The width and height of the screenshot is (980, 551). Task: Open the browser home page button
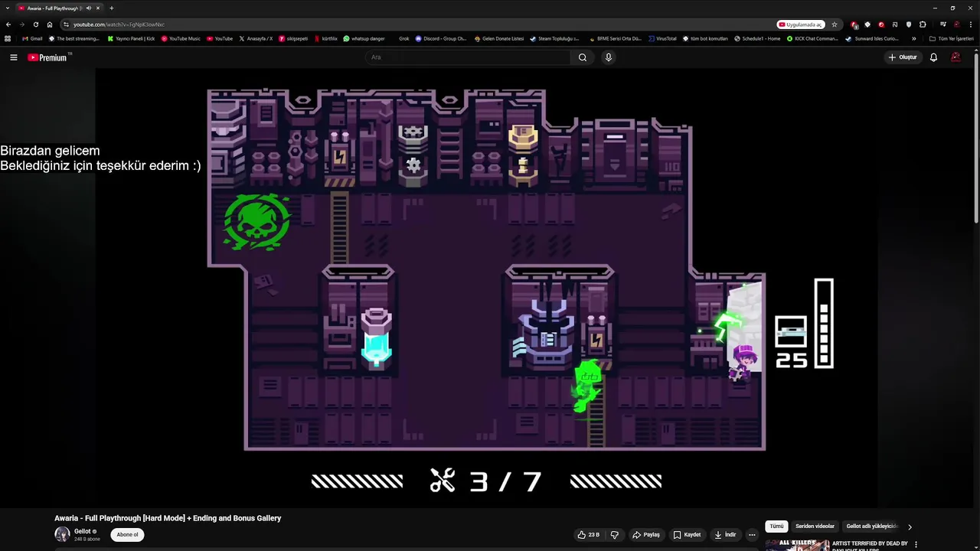(x=50, y=24)
